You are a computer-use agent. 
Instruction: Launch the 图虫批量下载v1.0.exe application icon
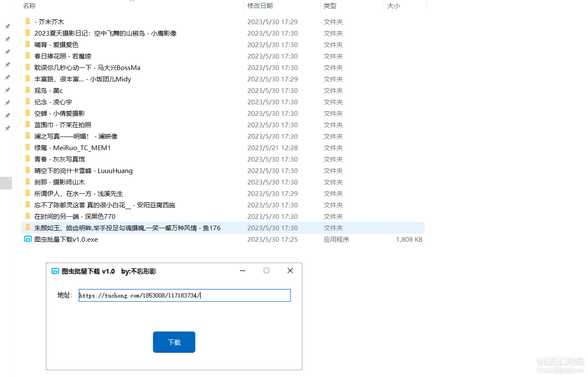(27, 239)
